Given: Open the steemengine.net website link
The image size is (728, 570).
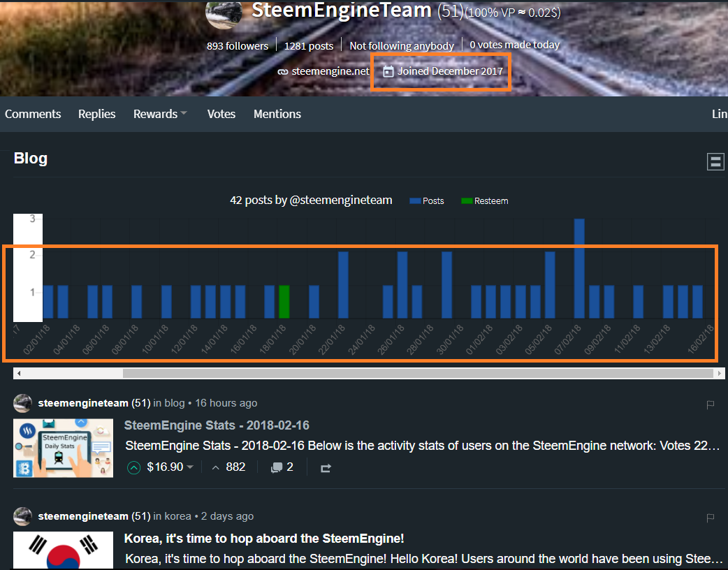Looking at the screenshot, I should coord(330,71).
